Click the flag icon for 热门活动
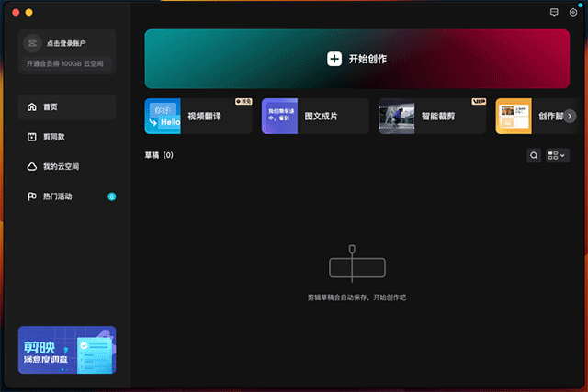 click(x=32, y=196)
